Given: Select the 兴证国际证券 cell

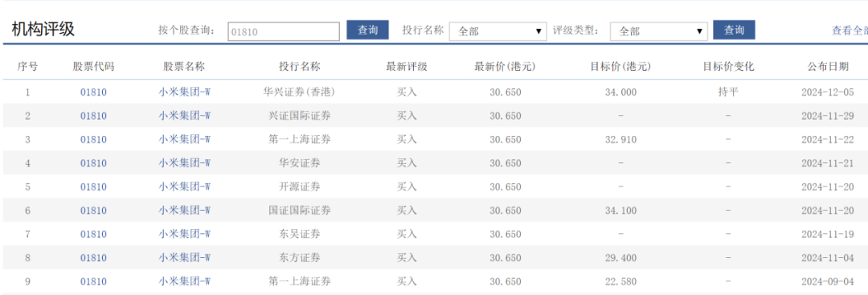Looking at the screenshot, I should pos(300,117).
